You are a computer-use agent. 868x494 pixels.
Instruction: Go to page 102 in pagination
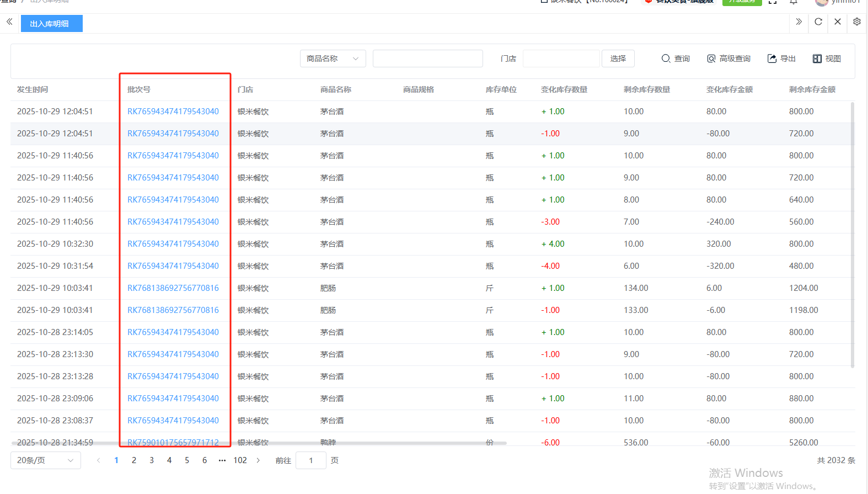[x=240, y=460]
